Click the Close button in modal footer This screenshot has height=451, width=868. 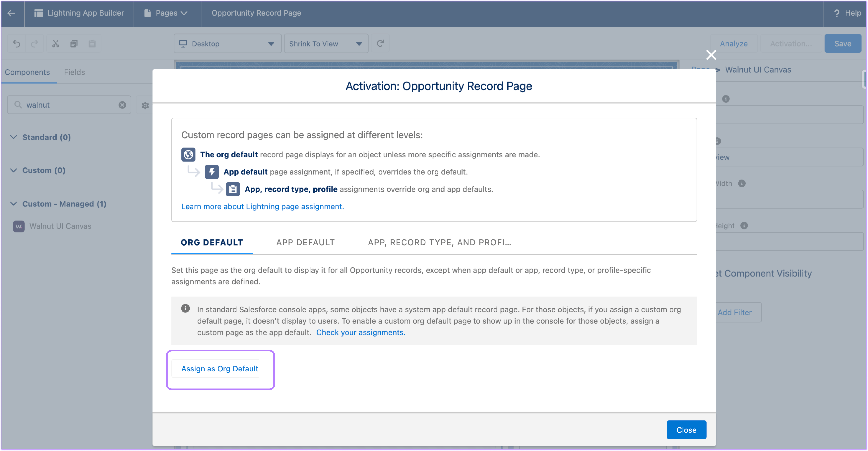686,430
